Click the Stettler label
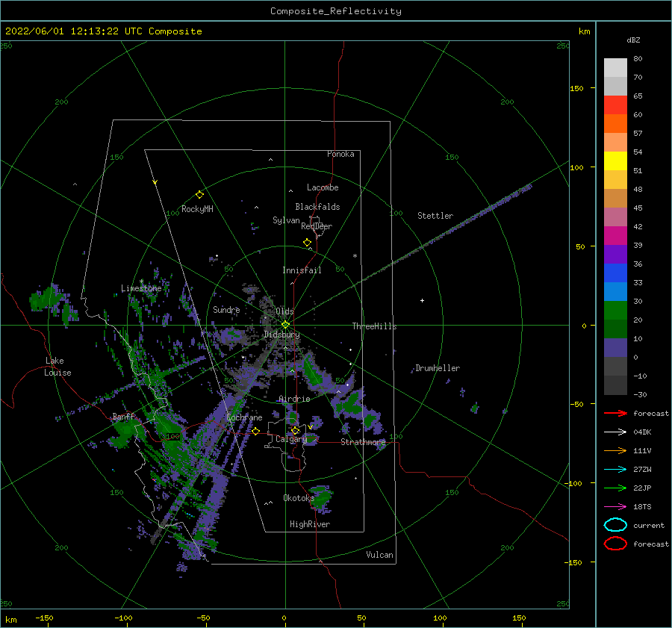 (435, 216)
